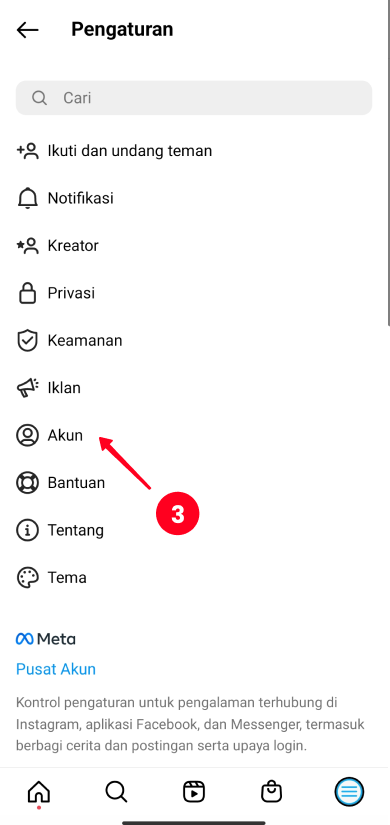Viewport: 390px width, 825px height.
Task: Tap the back arrow icon
Action: click(x=27, y=30)
